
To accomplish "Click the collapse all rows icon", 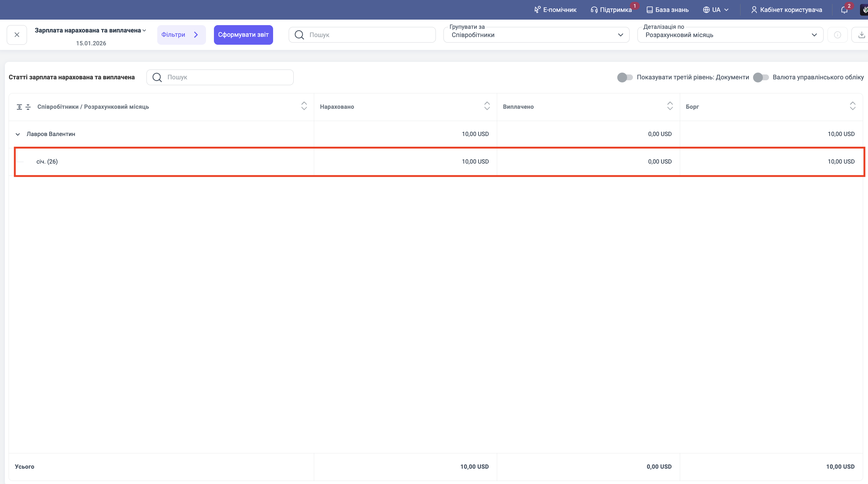I will tap(28, 107).
